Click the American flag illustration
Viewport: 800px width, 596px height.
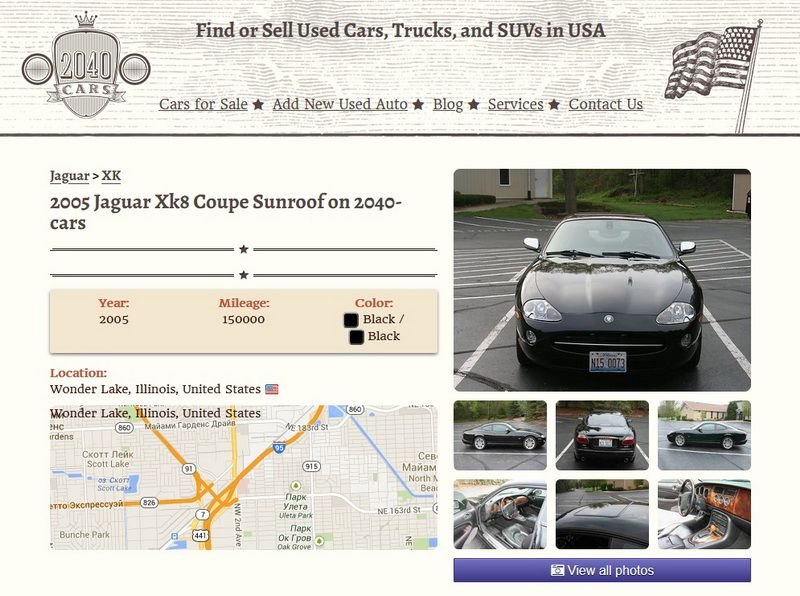pos(714,76)
